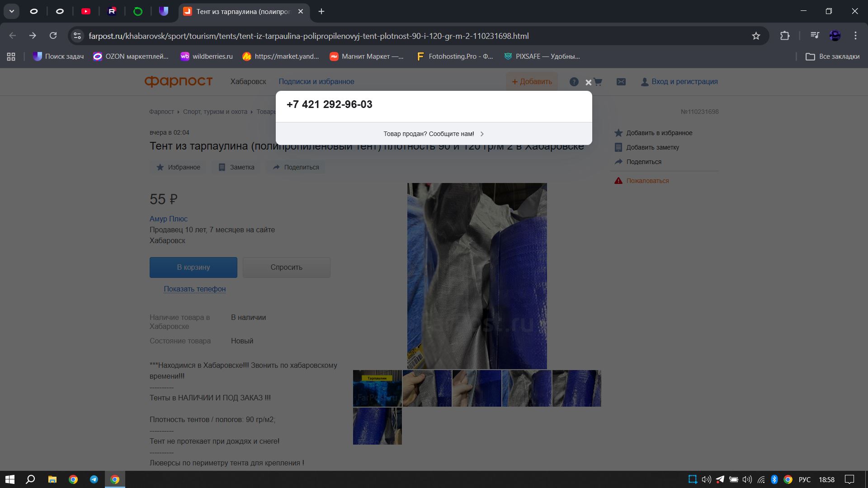Open the shopping cart icon
This screenshot has height=488, width=868.
598,82
